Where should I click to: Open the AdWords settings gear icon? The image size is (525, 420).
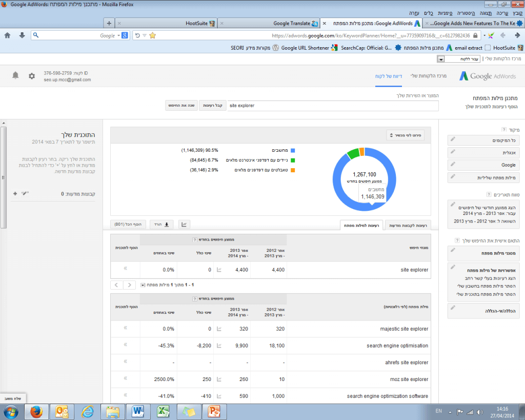tap(32, 76)
